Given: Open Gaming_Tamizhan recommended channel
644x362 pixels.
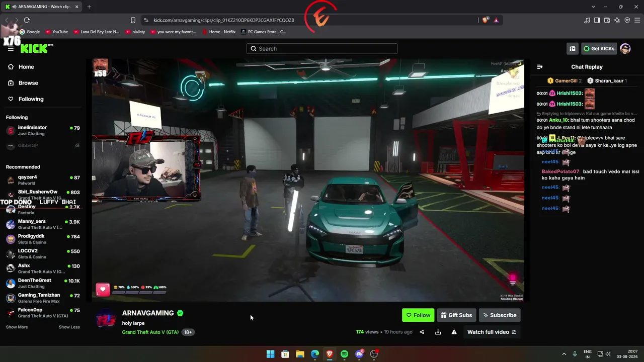Looking at the screenshot, I should click(x=43, y=298).
